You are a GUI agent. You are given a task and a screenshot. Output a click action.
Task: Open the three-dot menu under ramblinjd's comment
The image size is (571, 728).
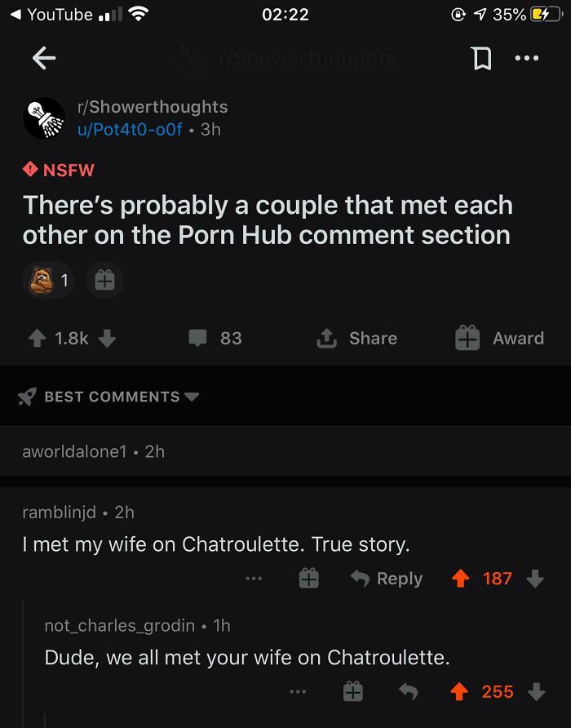click(254, 578)
